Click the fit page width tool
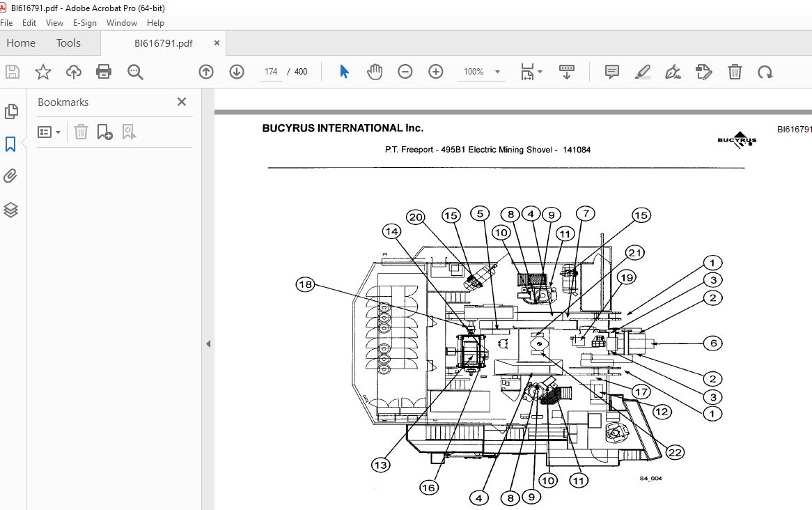Screen dimensions: 812x510 [527, 72]
